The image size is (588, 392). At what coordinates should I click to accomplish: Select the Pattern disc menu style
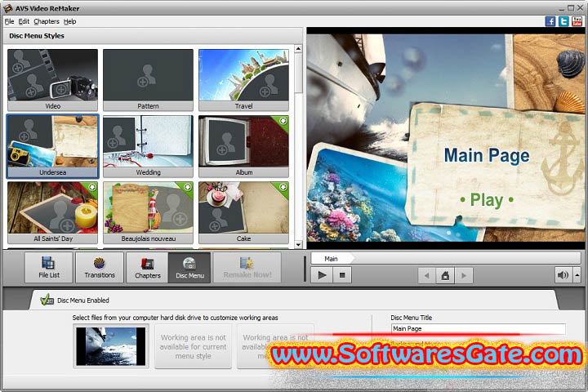pos(148,79)
